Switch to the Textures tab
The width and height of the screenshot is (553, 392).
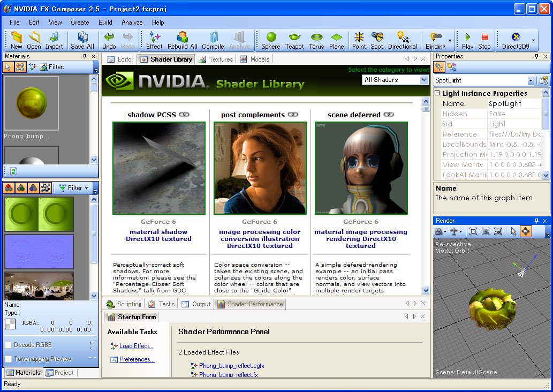(216, 59)
